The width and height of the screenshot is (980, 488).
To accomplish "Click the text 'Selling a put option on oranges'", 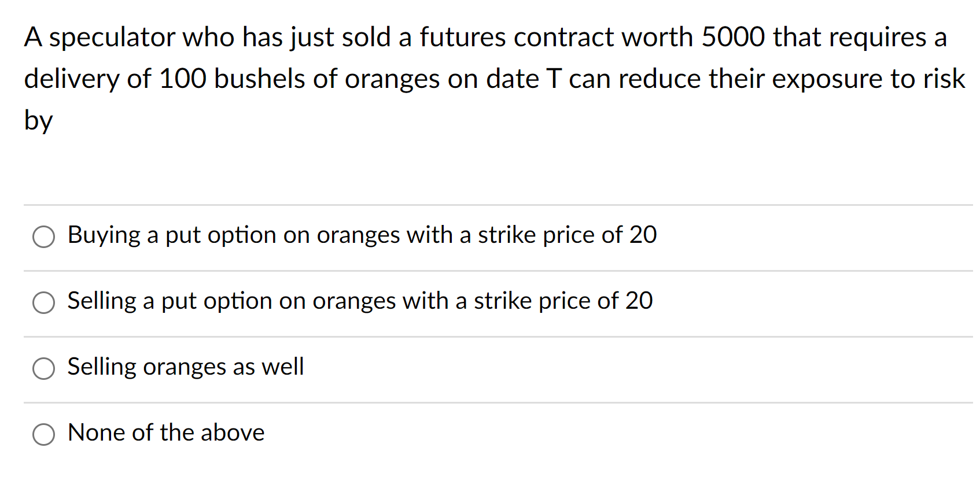I will (360, 302).
